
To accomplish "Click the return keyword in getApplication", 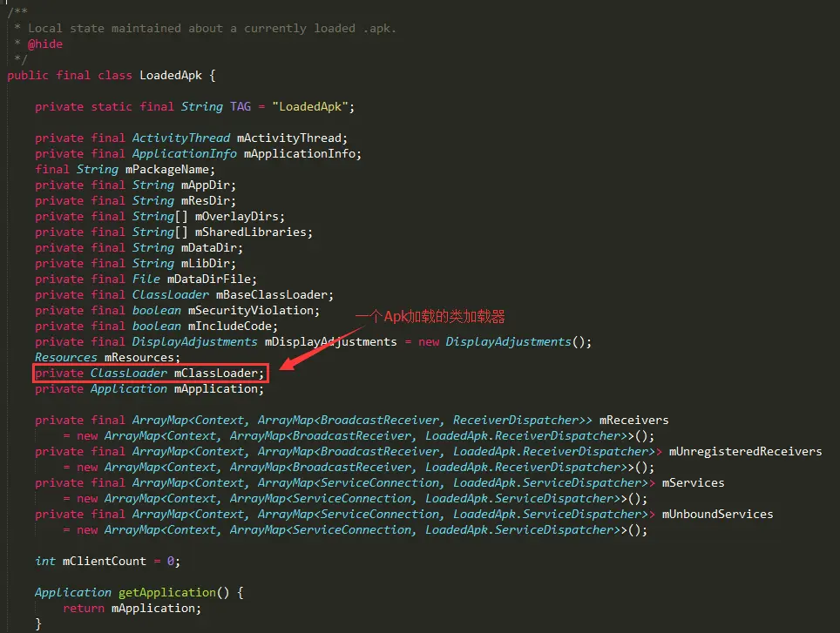I will [84, 608].
